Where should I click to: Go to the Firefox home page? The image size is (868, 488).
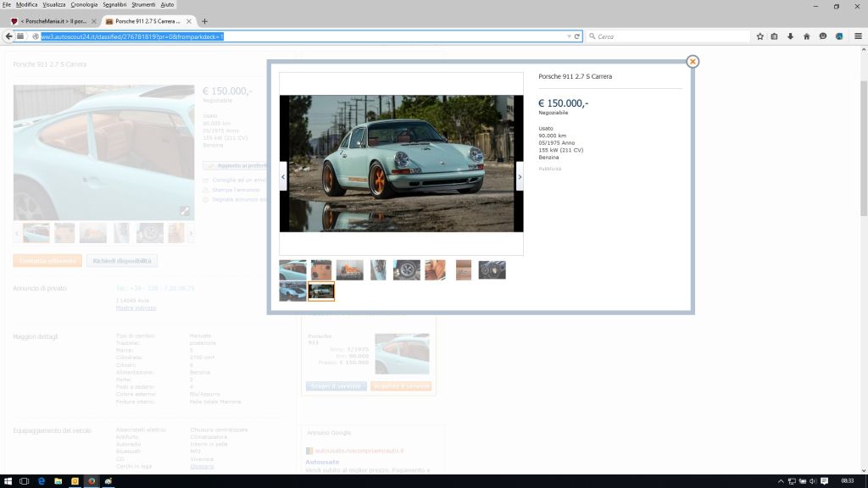coord(807,36)
